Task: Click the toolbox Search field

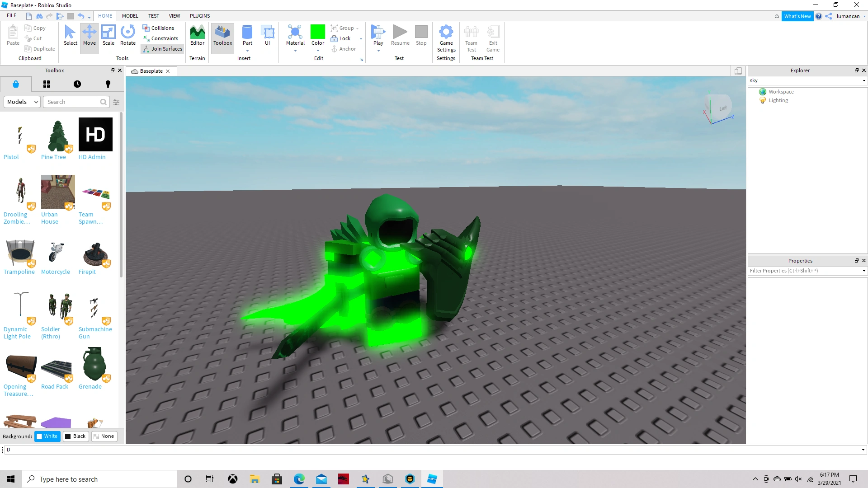Action: 70,102
